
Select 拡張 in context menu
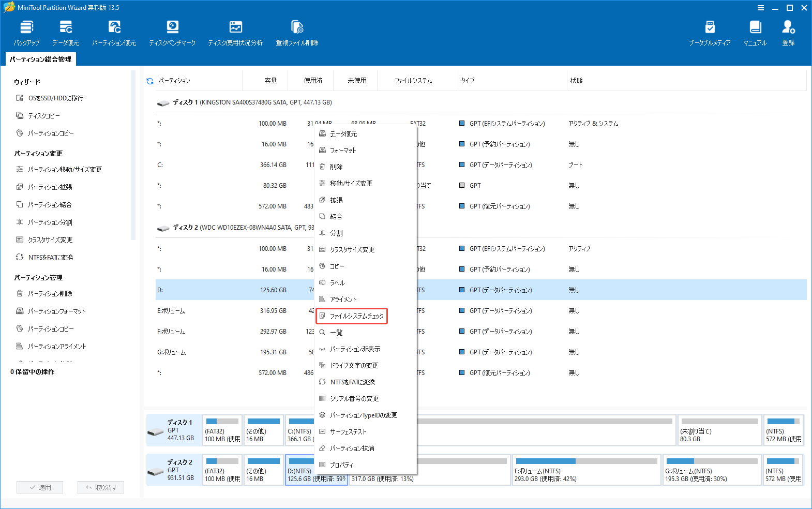point(366,200)
